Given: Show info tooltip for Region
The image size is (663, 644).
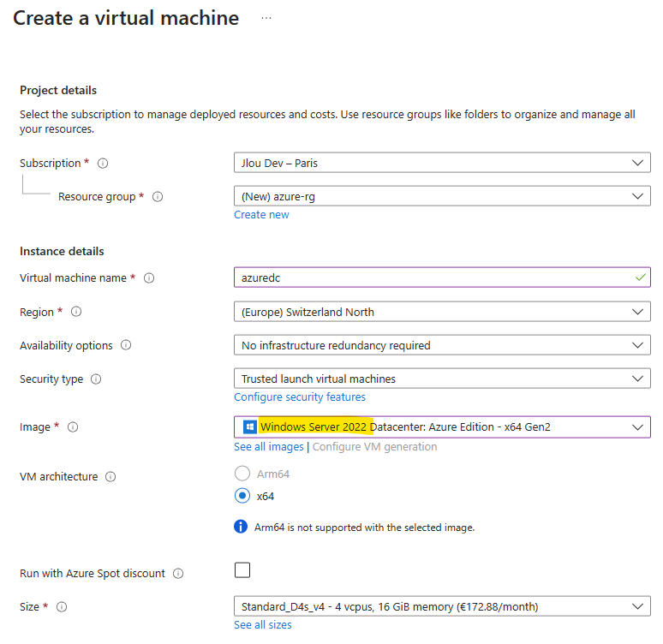Looking at the screenshot, I should click(76, 312).
